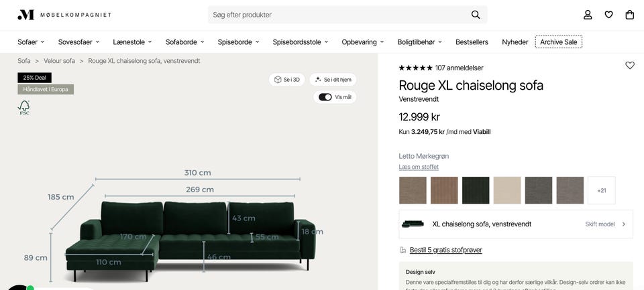
Task: Open the shopping bag cart
Action: click(x=630, y=15)
